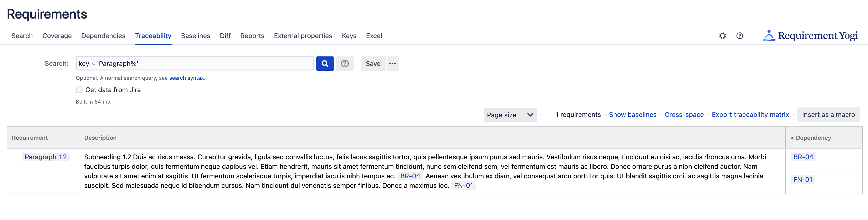868x220 pixels.
Task: Open the search syntax link
Action: point(186,78)
